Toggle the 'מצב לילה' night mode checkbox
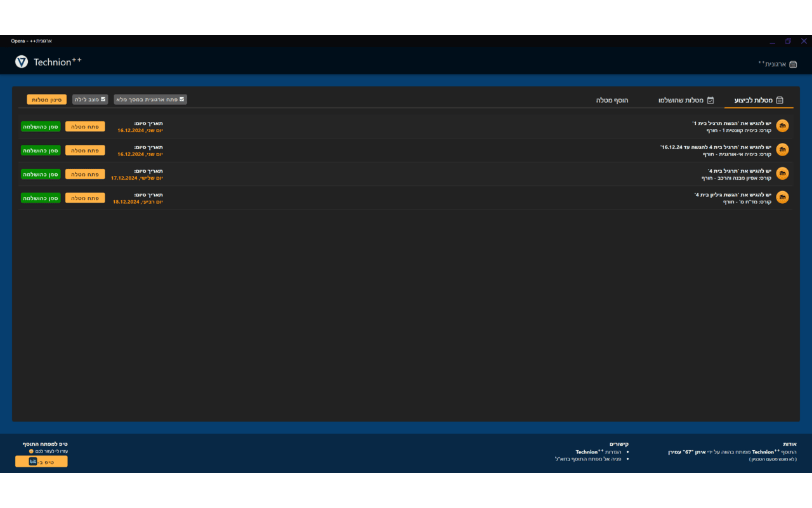The image size is (812, 508). [103, 99]
